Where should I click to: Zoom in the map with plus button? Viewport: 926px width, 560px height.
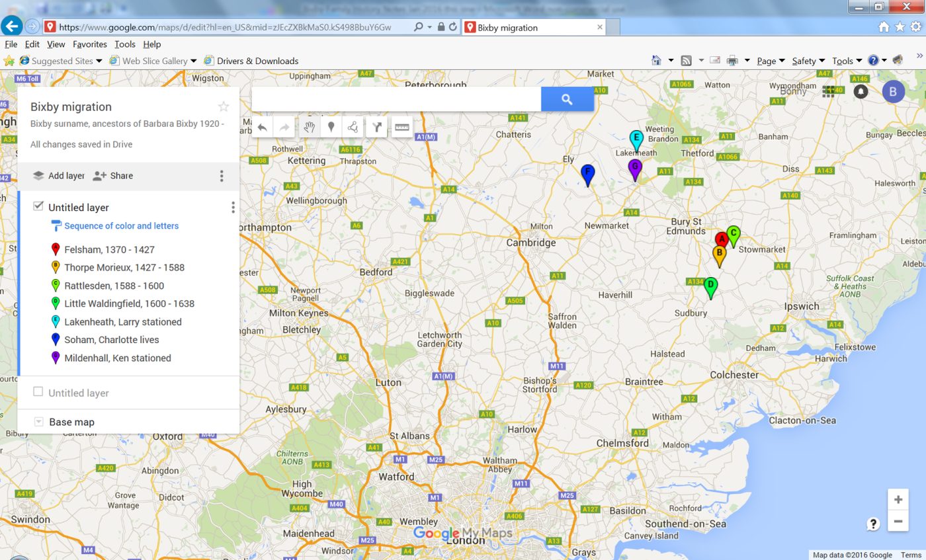click(x=898, y=500)
